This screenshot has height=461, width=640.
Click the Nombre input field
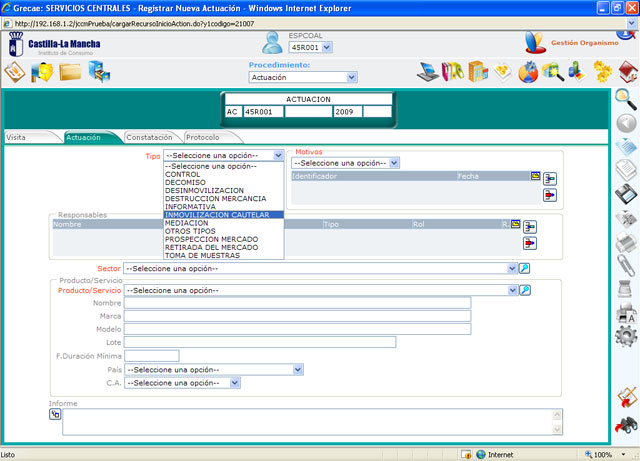click(x=297, y=303)
